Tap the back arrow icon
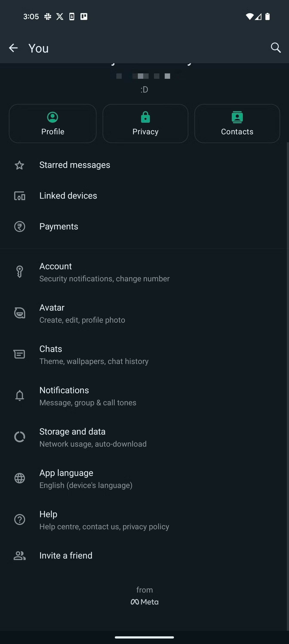The height and width of the screenshot is (644, 289). 13,48
